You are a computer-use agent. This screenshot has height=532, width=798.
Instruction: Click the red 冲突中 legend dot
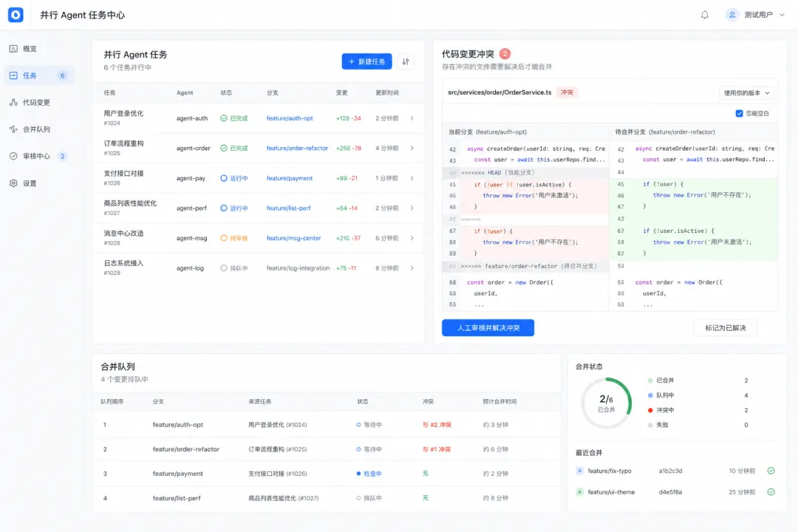650,410
